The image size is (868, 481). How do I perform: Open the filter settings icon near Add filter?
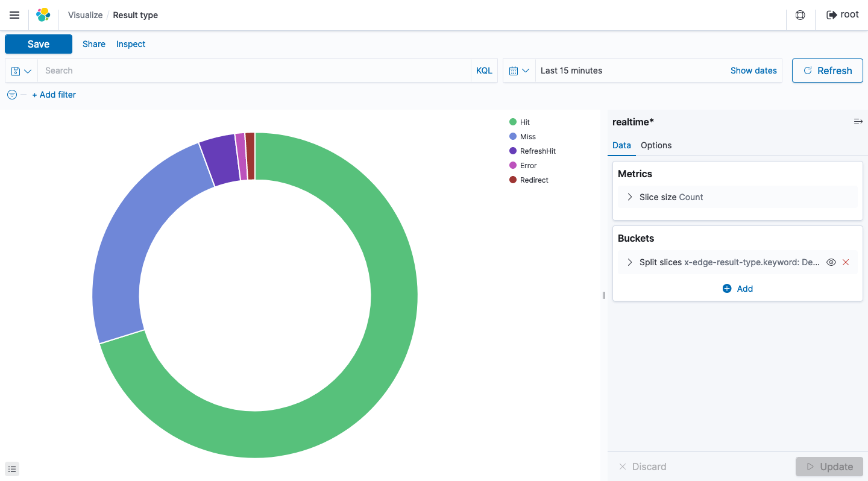click(x=11, y=95)
